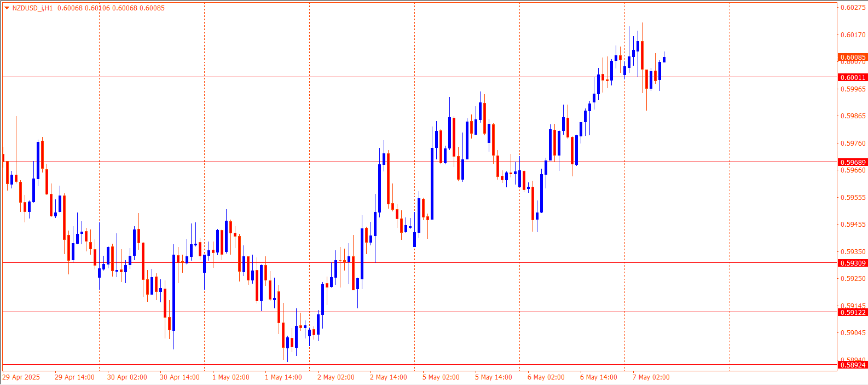Click the 2 May 02:00 time label
Image resolution: width=868 pixels, height=385 pixels.
coord(336,377)
